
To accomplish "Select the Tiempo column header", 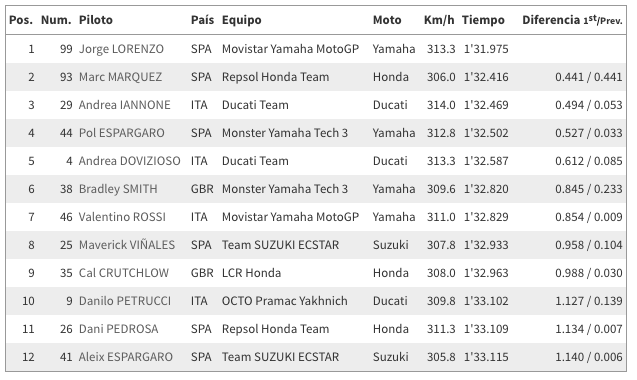I will pyautogui.click(x=483, y=20).
